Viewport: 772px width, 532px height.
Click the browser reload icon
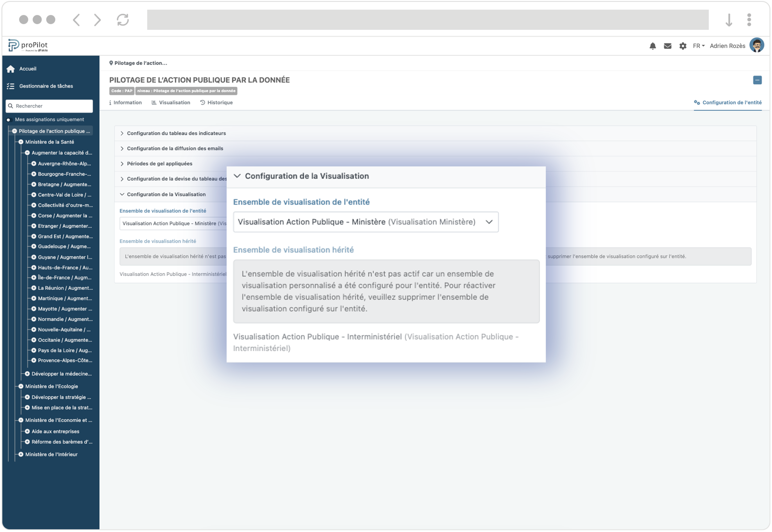click(123, 20)
